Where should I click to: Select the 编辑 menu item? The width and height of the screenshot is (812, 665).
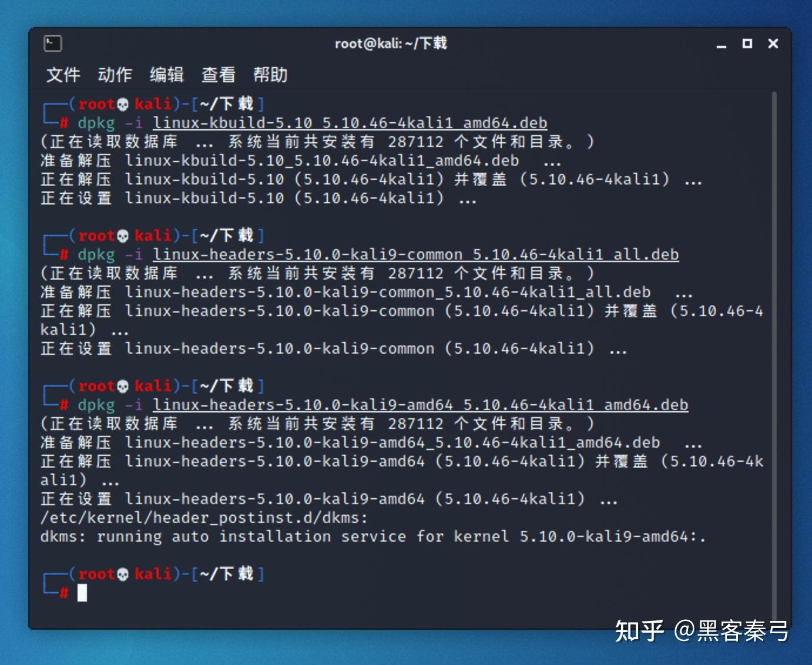[166, 75]
